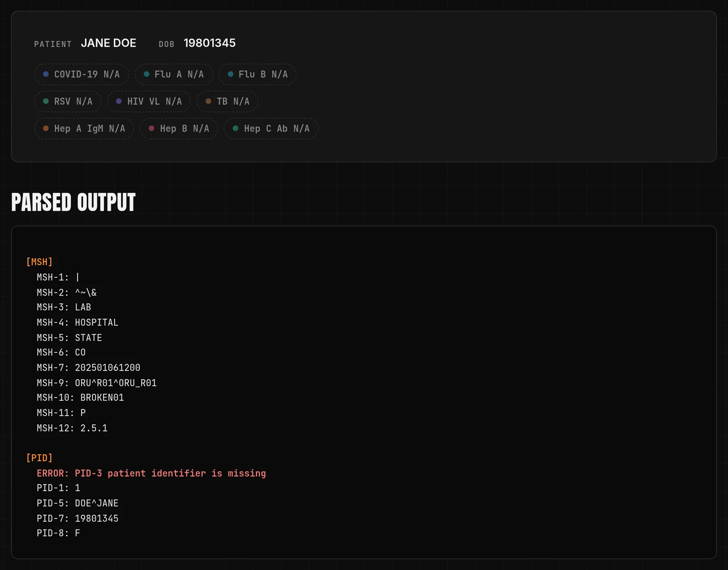Click the PID-8: F line
This screenshot has height=570, width=728.
(x=59, y=533)
